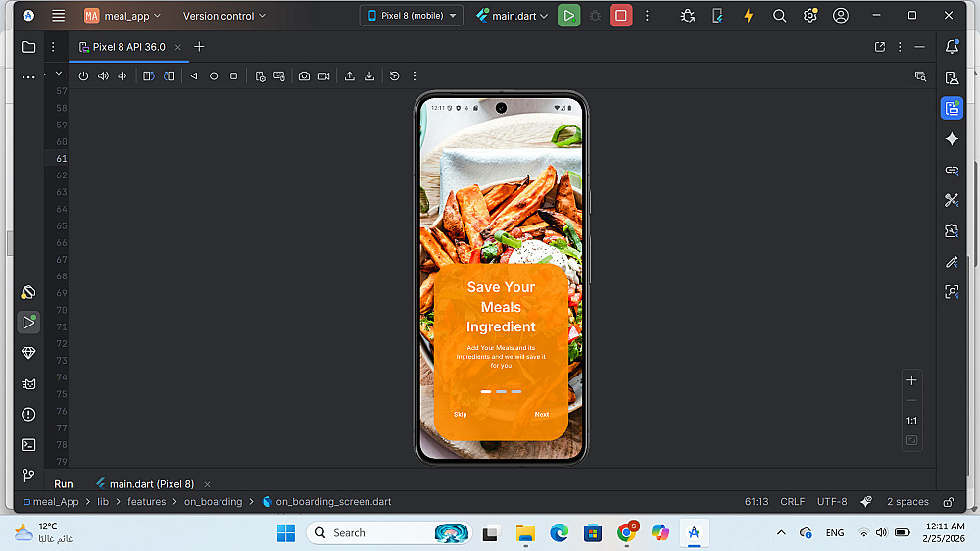Viewport: 980px width, 551px height.
Task: Close the main.dart (Pixel 8) run tab
Action: (207, 484)
